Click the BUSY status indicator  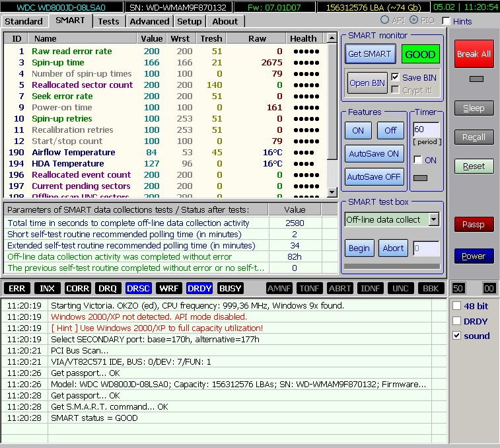coord(230,288)
